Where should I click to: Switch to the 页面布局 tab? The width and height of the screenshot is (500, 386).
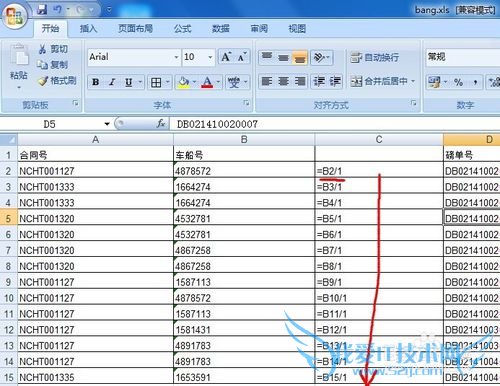[136, 29]
